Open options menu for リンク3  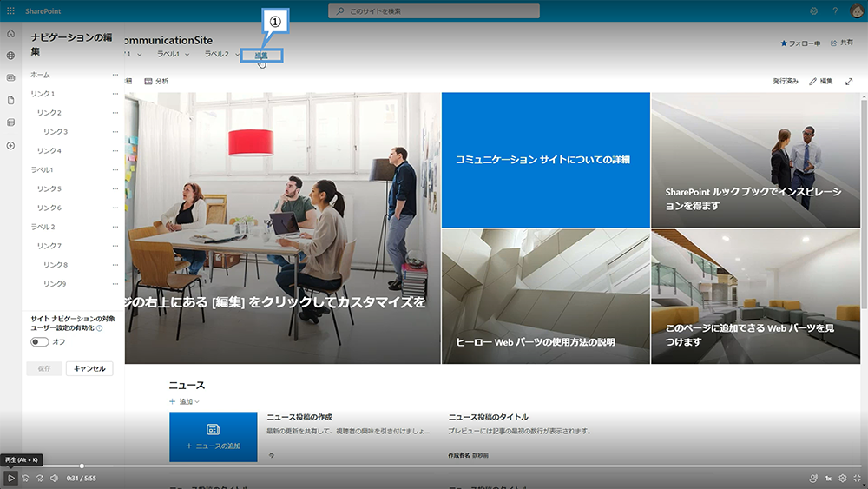(115, 132)
